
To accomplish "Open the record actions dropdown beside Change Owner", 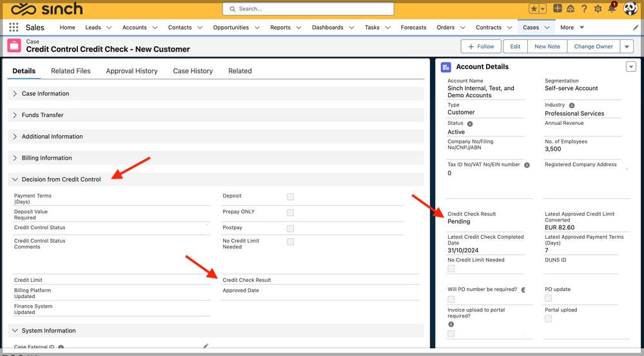I will pos(627,47).
